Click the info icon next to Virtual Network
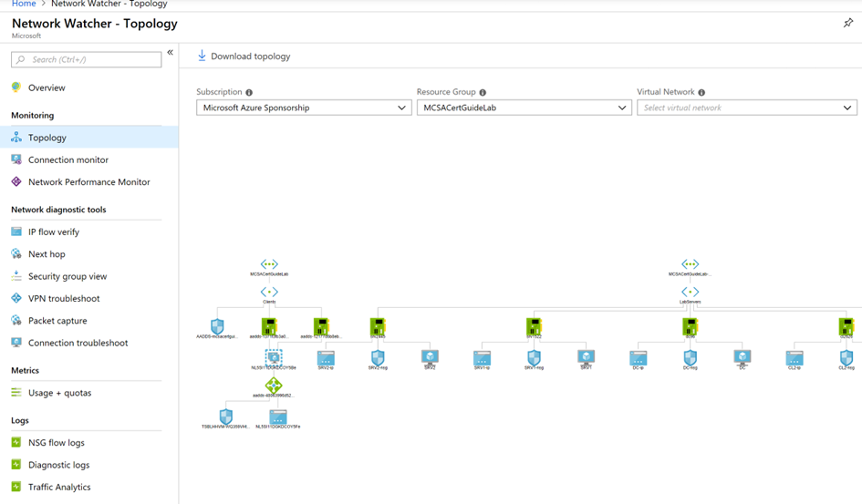 click(x=701, y=92)
